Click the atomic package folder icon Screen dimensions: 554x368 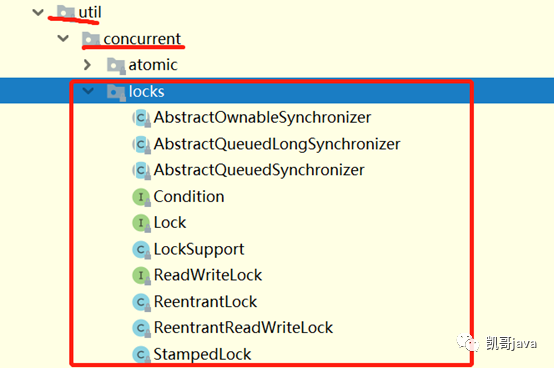116,66
